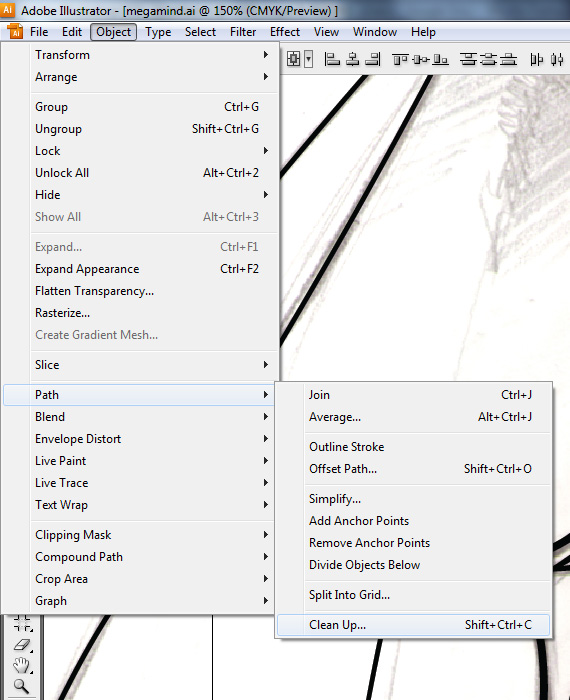
Task: Choose Unlock All menu item
Action: pyautogui.click(x=153, y=172)
